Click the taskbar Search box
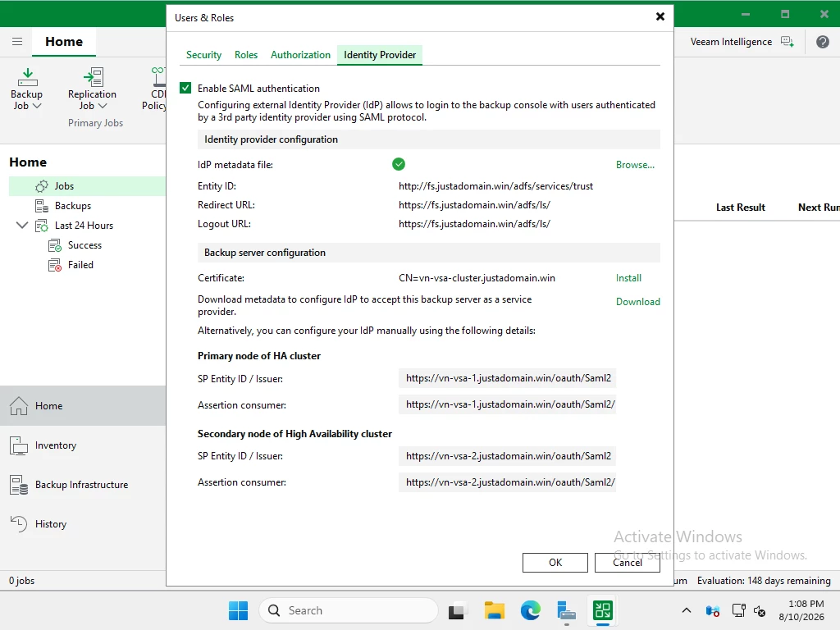Image resolution: width=840 pixels, height=630 pixels. (348, 610)
